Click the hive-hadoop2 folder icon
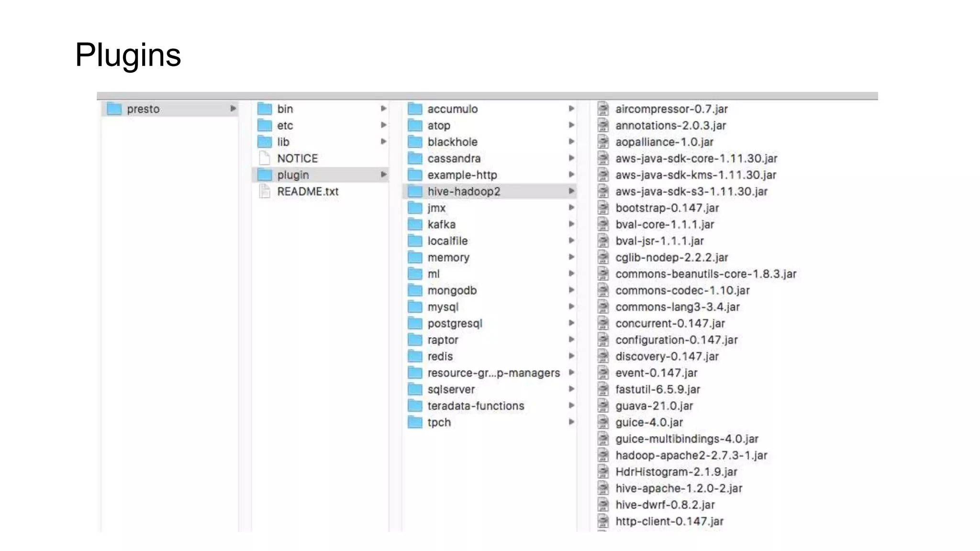The height and width of the screenshot is (551, 980). click(x=415, y=191)
